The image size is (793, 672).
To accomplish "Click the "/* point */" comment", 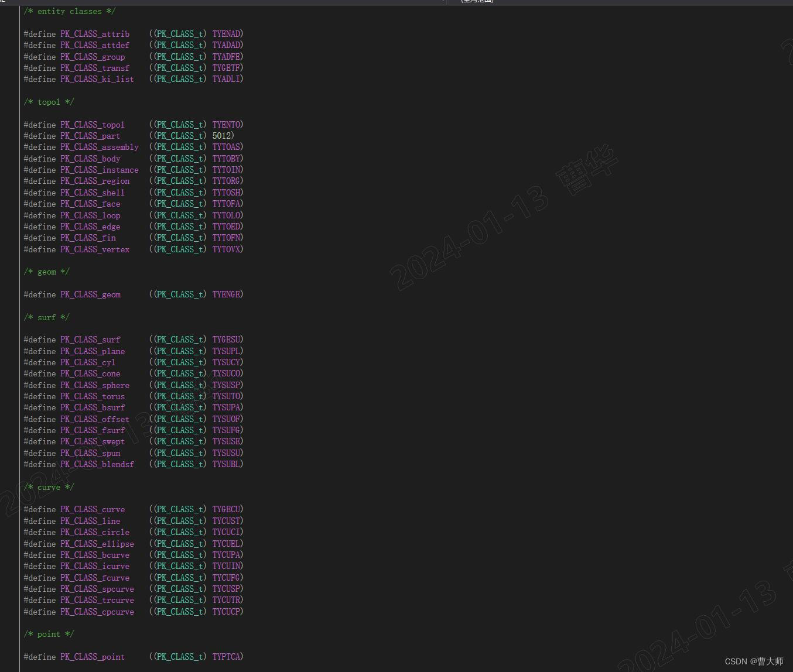I will (49, 634).
